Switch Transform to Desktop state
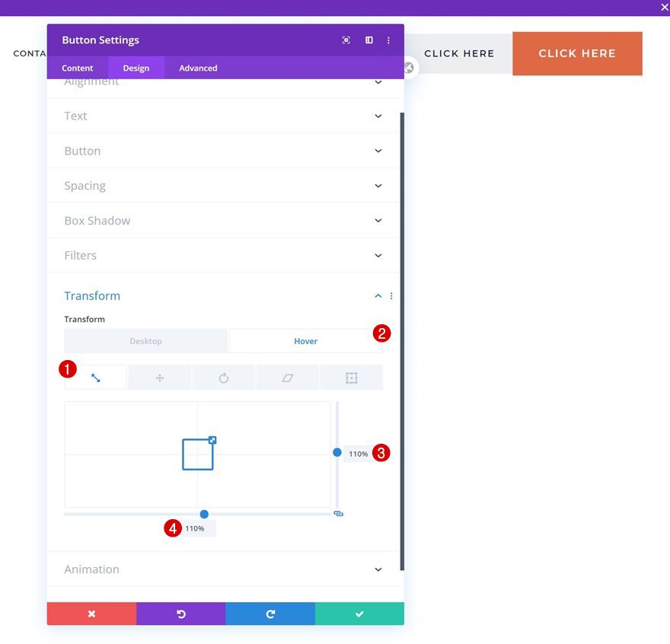Screen dimensions: 670x644 [x=145, y=341]
